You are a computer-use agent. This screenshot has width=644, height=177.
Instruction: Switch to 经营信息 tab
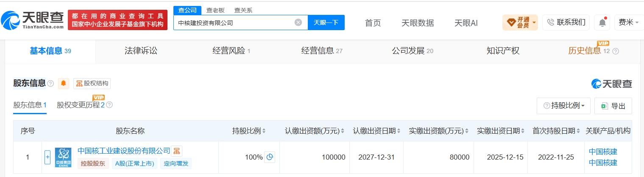tap(322, 51)
